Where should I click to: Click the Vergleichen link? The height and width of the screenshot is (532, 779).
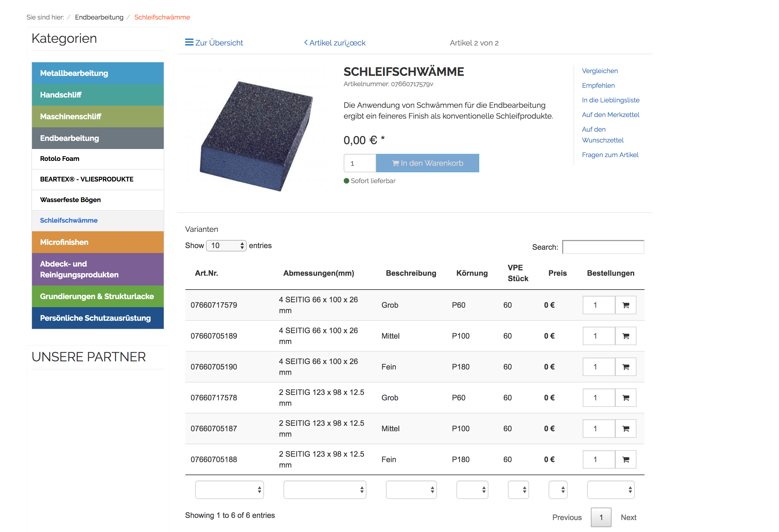click(x=600, y=71)
